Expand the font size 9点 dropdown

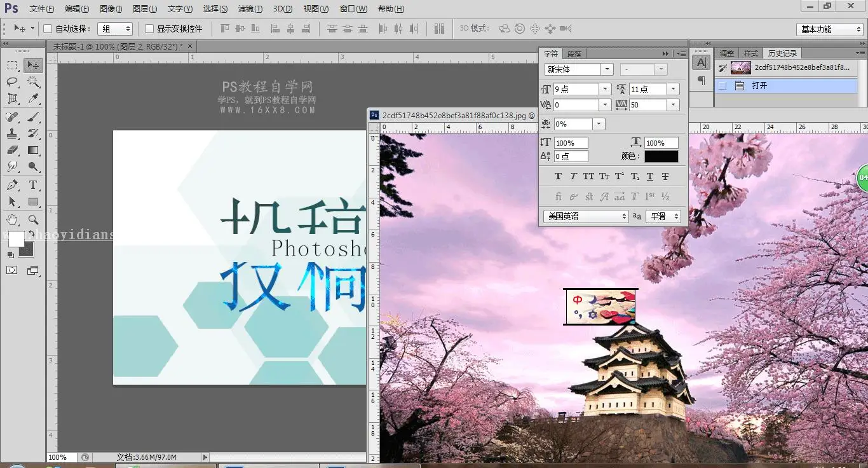605,89
